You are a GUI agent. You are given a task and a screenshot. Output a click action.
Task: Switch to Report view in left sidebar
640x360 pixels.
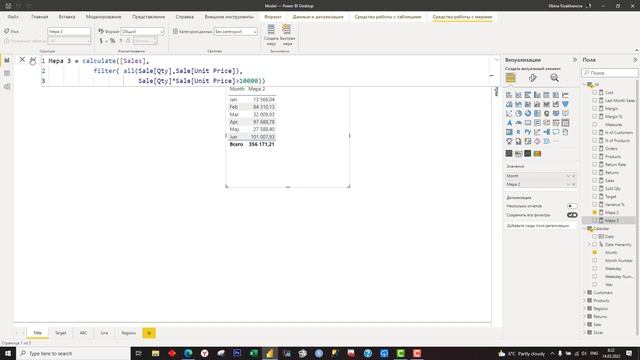7,60
